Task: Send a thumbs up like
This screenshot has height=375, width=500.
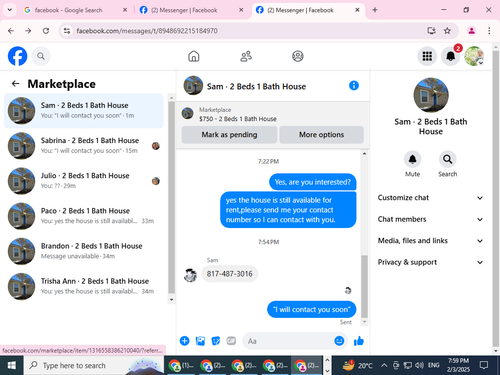Action: click(x=359, y=341)
